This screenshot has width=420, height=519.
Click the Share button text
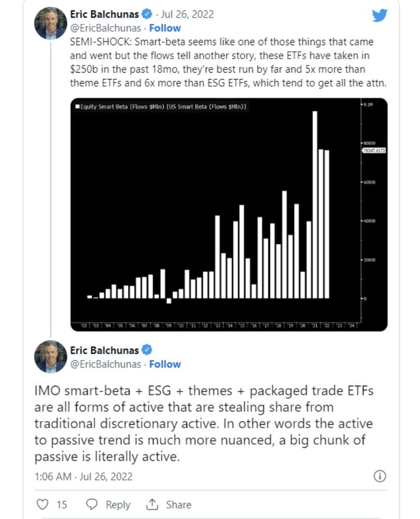click(x=178, y=504)
